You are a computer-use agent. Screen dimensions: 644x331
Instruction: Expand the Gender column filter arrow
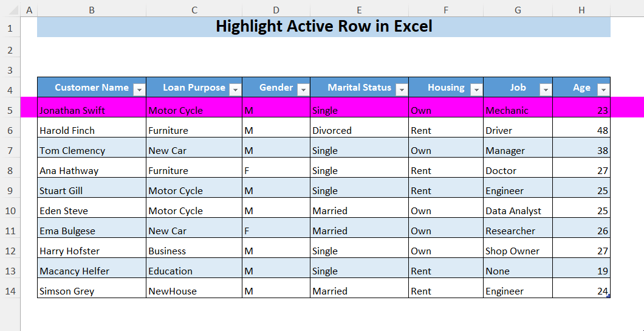click(x=303, y=89)
